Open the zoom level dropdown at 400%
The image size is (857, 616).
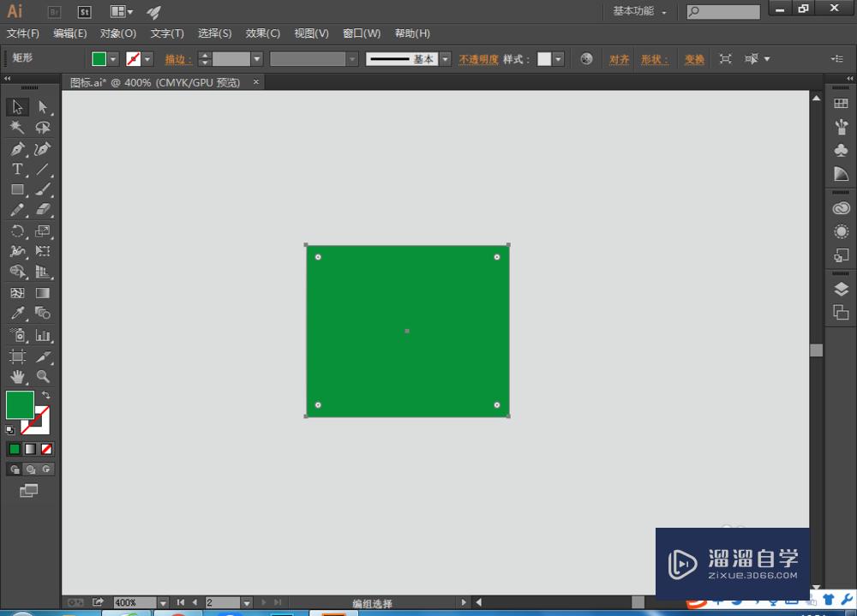coord(163,603)
